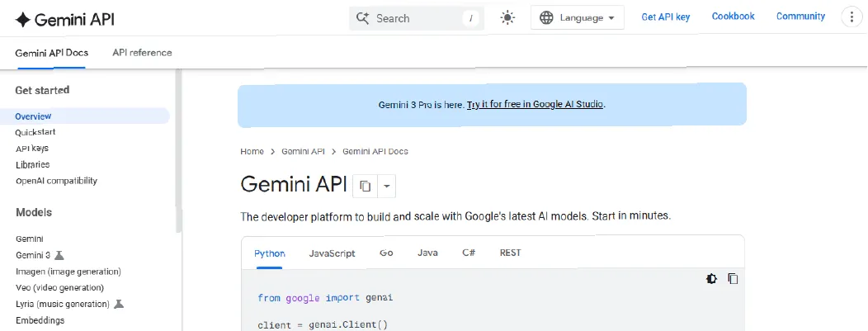
Task: Click the Models section heading
Action: 34,212
